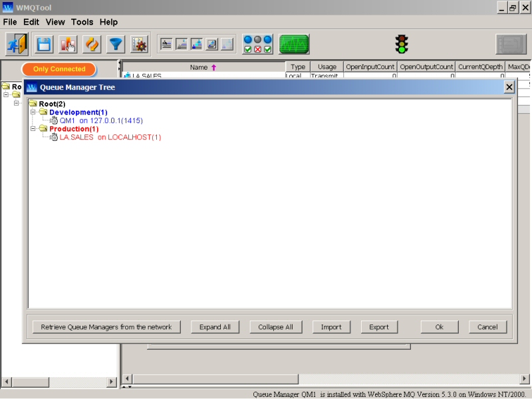Image resolution: width=532 pixels, height=399 pixels.
Task: Click the status lights with checkmarks icon
Action: [257, 44]
